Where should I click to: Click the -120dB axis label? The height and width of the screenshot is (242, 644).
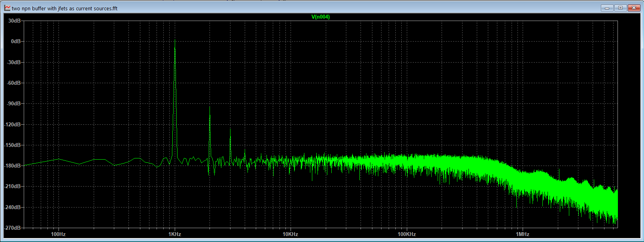click(x=13, y=124)
